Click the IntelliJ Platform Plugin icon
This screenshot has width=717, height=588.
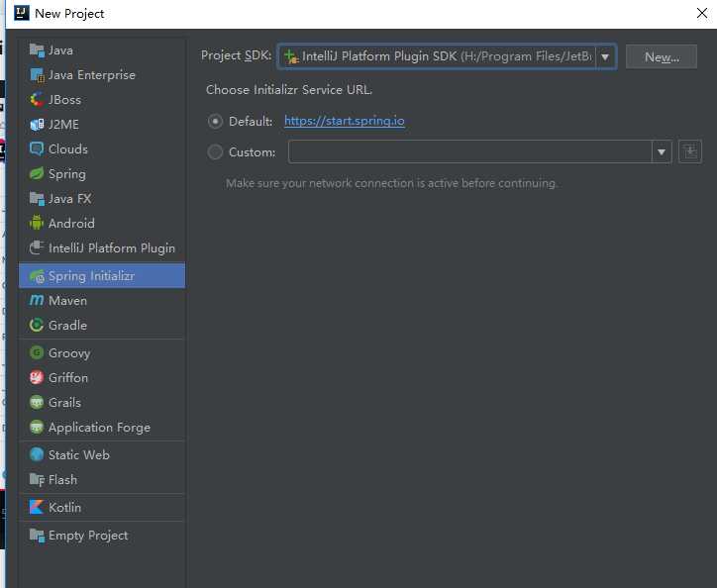(37, 247)
